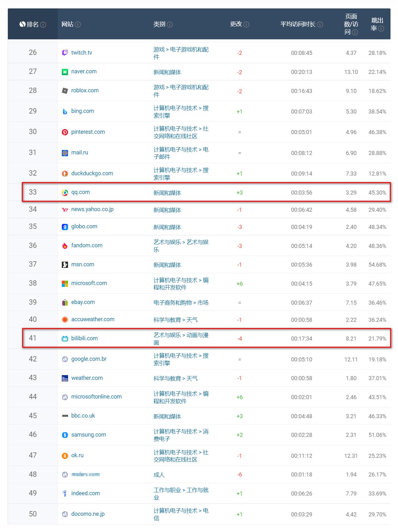Click rank number 50 cell

(x=33, y=514)
